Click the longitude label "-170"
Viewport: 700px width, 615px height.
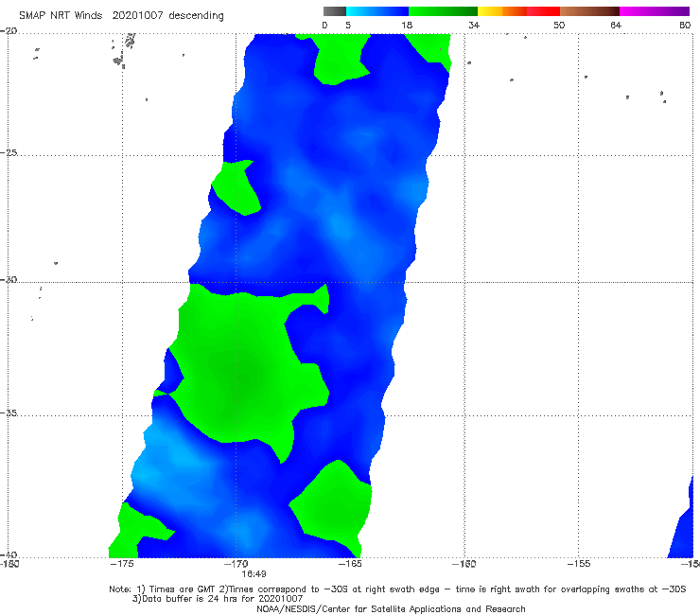236,564
